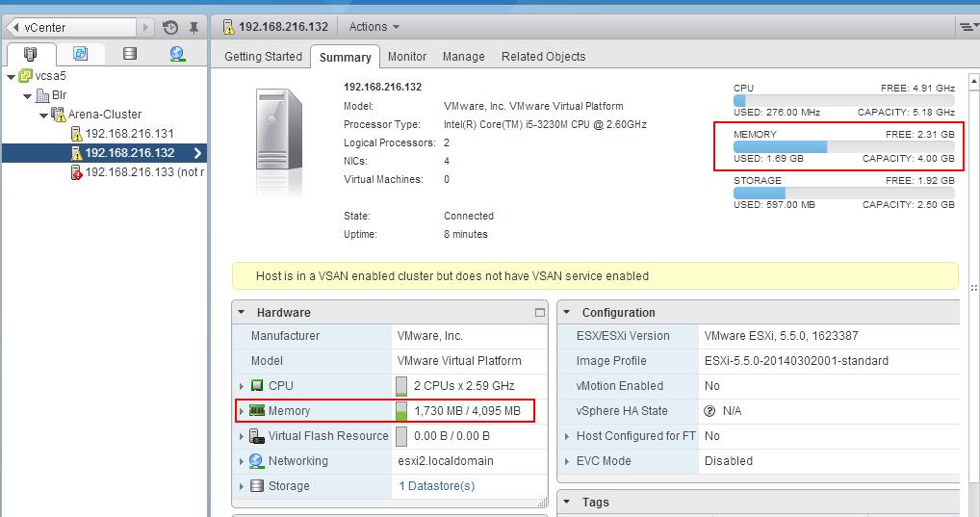Screen dimensions: 980x517
Task: Click the Storage datastore icon
Action: 257,486
